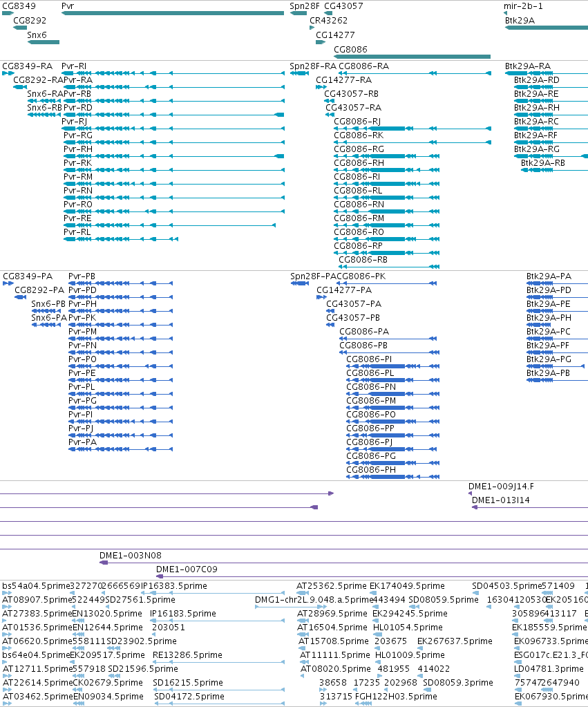
Task: Click protein CG8086-PI
Action: pyautogui.click(x=369, y=359)
